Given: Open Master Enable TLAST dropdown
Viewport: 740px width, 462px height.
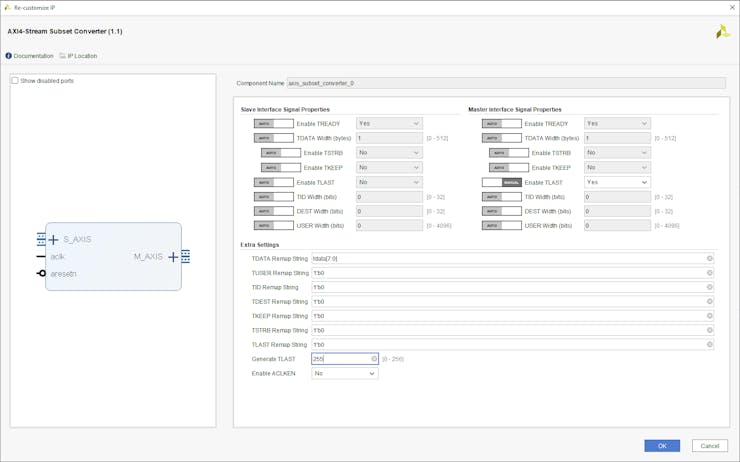Looking at the screenshot, I should (617, 183).
